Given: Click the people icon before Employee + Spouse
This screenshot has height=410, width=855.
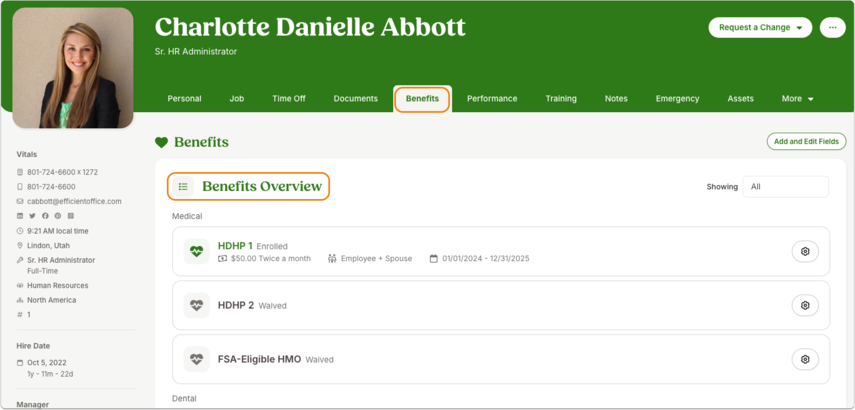Looking at the screenshot, I should [x=332, y=258].
